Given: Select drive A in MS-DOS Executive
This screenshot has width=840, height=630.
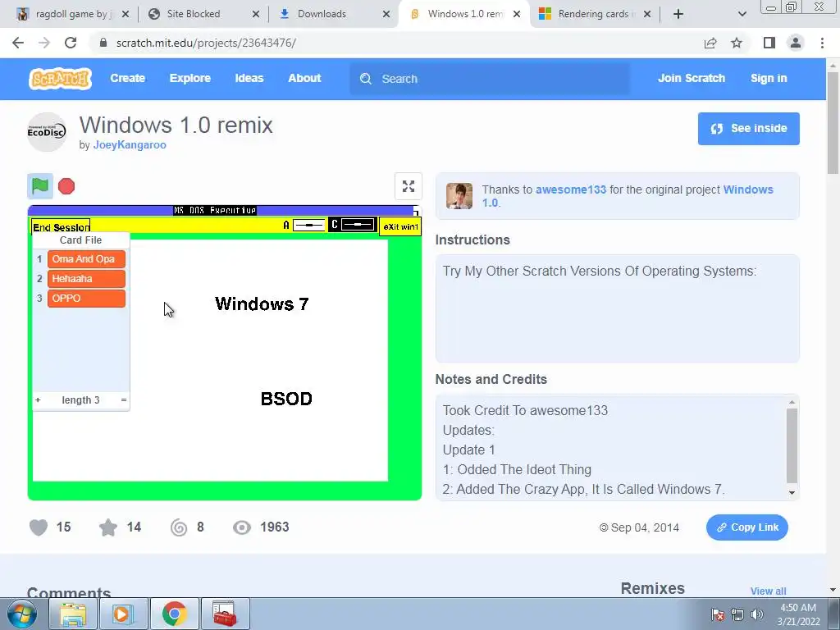Looking at the screenshot, I should coord(304,226).
